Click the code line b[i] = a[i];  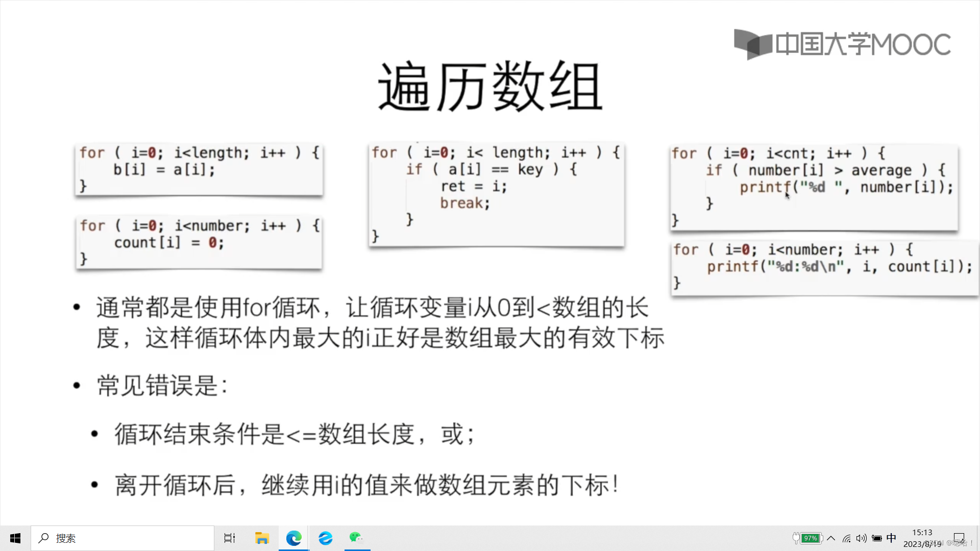click(164, 169)
